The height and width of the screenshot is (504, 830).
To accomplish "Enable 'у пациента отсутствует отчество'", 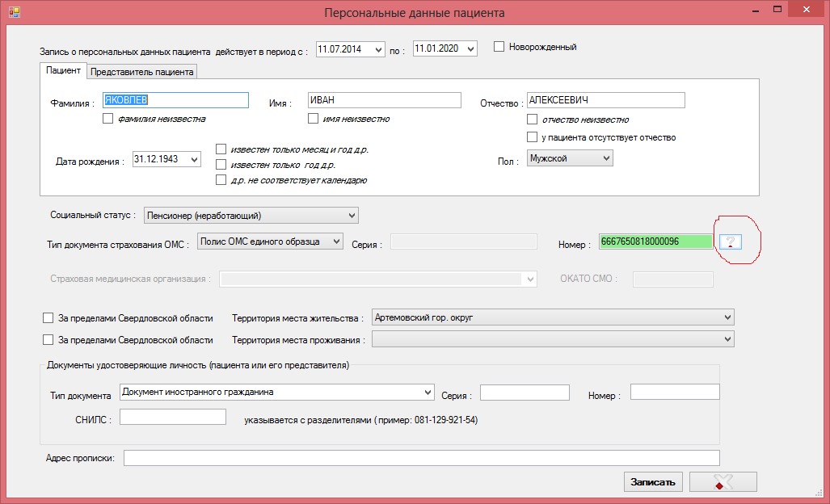I will 532,137.
